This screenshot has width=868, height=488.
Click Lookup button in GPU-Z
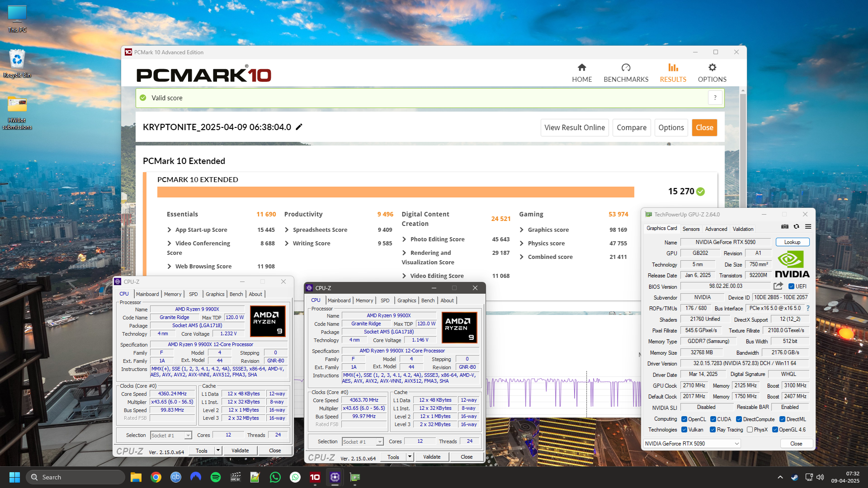pos(792,242)
